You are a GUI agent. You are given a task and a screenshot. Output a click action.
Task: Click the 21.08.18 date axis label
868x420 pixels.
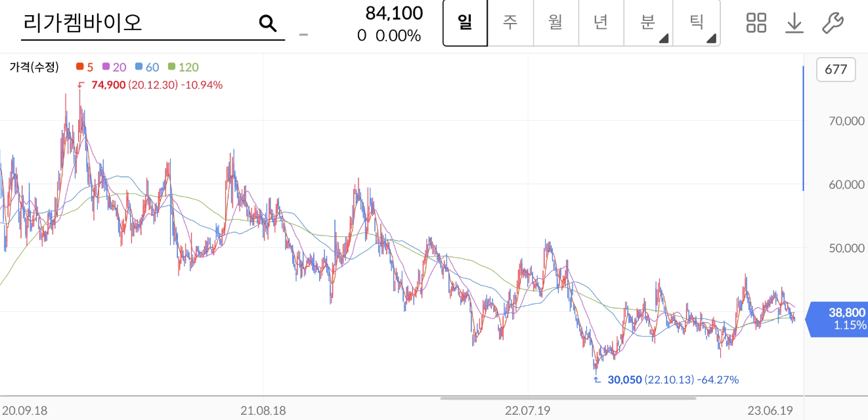[263, 411]
